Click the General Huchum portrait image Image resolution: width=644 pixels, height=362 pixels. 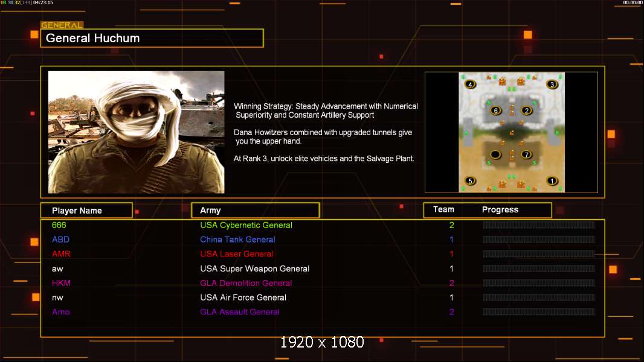(136, 132)
